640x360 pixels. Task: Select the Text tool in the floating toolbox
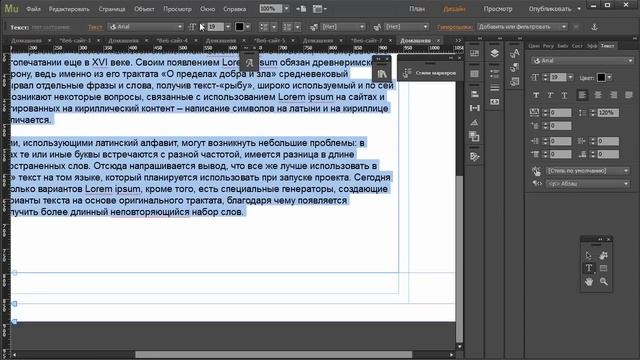589,268
